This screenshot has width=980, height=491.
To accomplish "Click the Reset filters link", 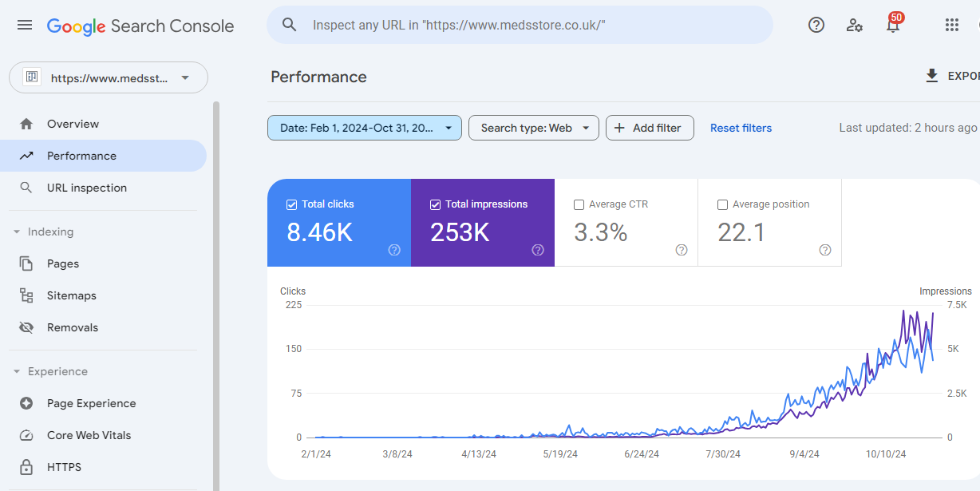I will pos(741,128).
